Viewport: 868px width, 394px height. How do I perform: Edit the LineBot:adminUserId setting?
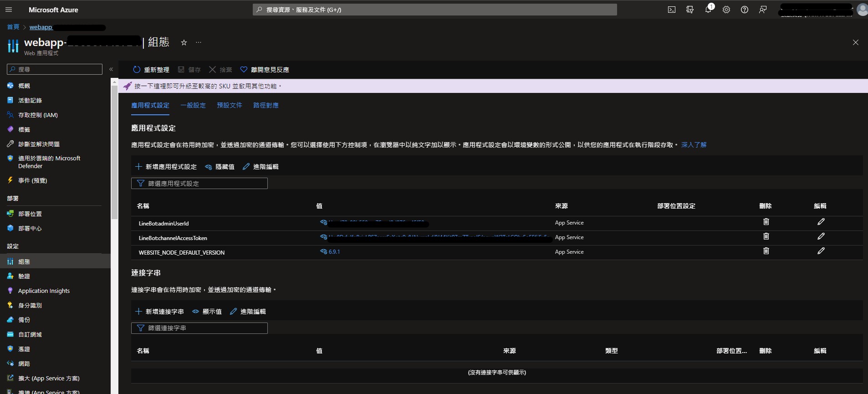[x=821, y=222]
